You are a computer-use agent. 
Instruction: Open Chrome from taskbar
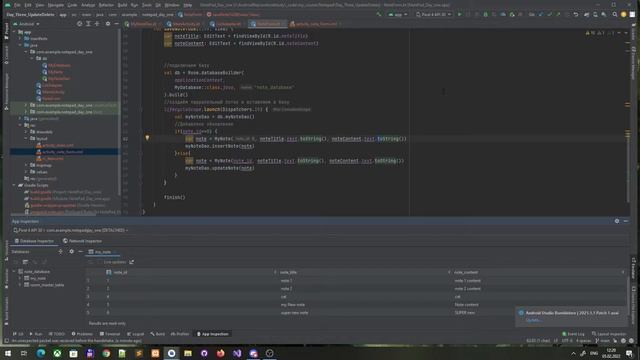point(106,353)
